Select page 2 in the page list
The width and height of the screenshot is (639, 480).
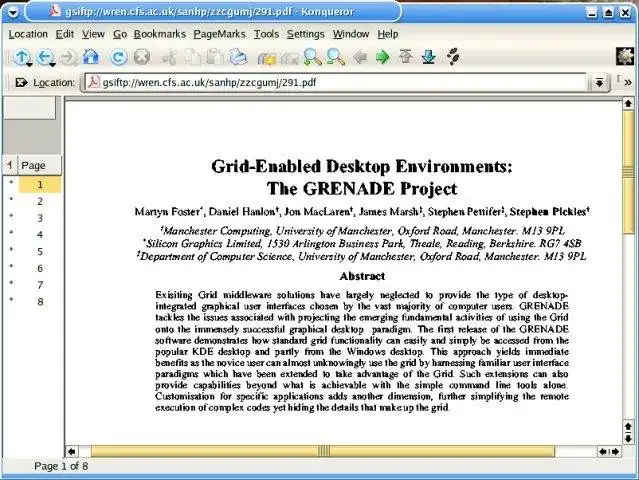coord(40,201)
